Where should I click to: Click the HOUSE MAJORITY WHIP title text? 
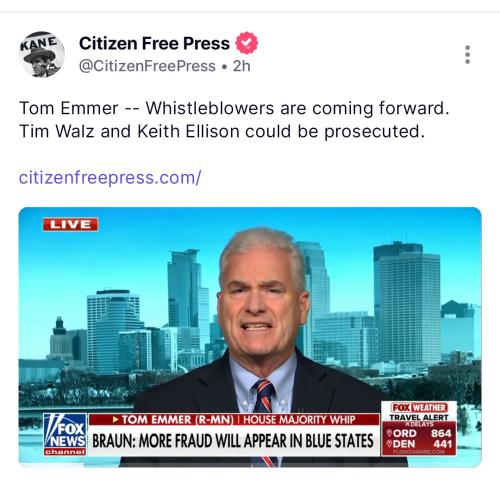tap(299, 420)
